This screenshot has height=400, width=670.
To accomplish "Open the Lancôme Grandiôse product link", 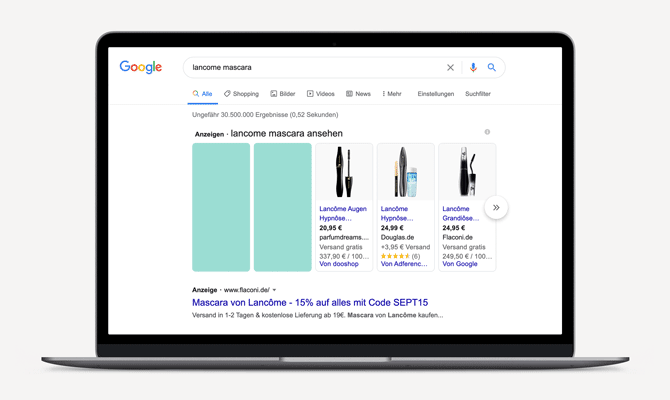I will coord(460,213).
